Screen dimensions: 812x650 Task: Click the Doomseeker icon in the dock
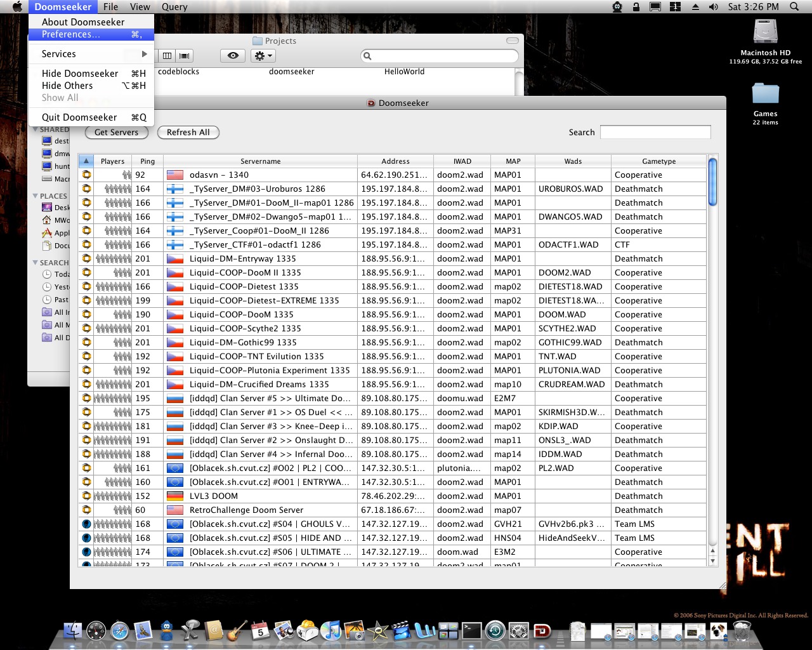[542, 630]
